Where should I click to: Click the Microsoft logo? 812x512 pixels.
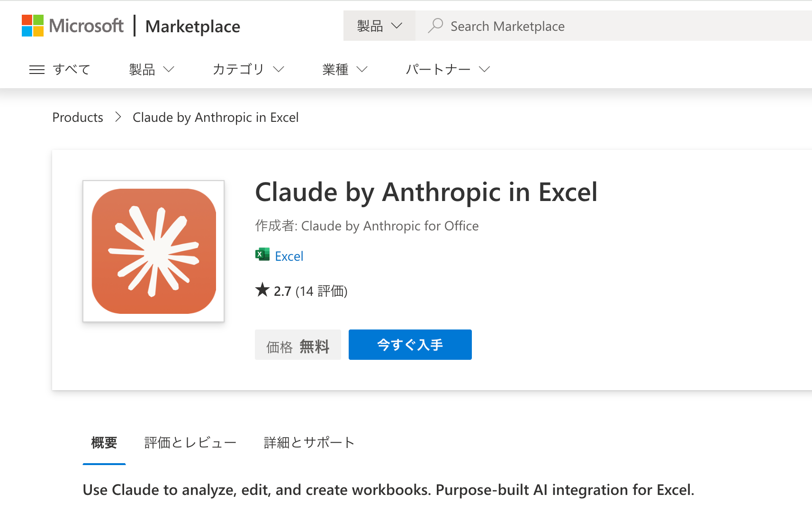(x=72, y=26)
